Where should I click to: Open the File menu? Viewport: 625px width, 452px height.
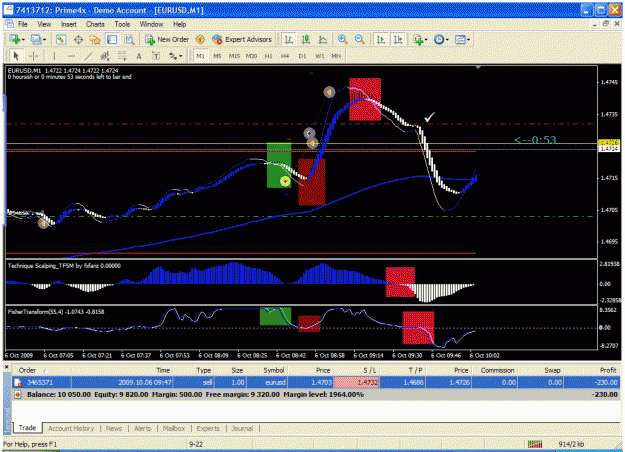coord(23,24)
